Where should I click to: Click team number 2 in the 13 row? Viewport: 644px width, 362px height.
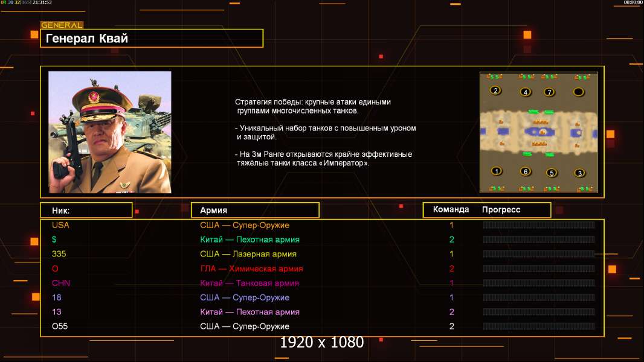451,312
